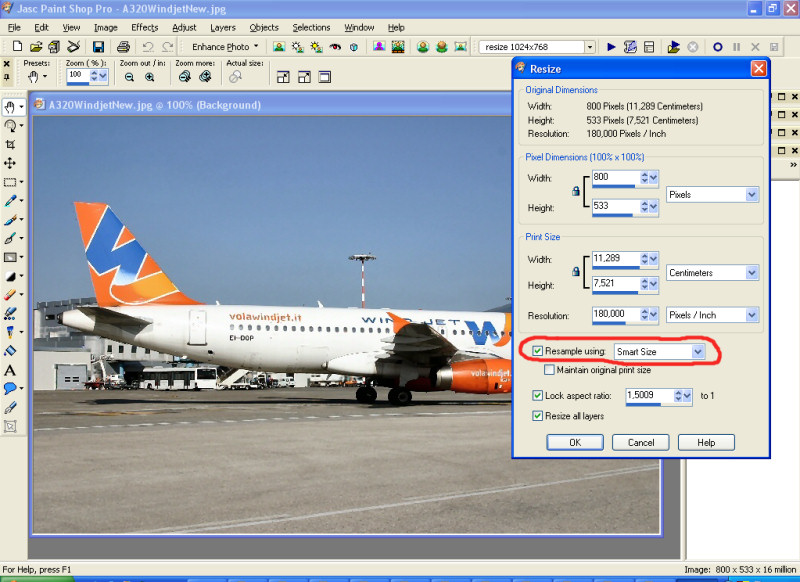Open the Window menu
This screenshot has width=800, height=582.
click(x=359, y=28)
